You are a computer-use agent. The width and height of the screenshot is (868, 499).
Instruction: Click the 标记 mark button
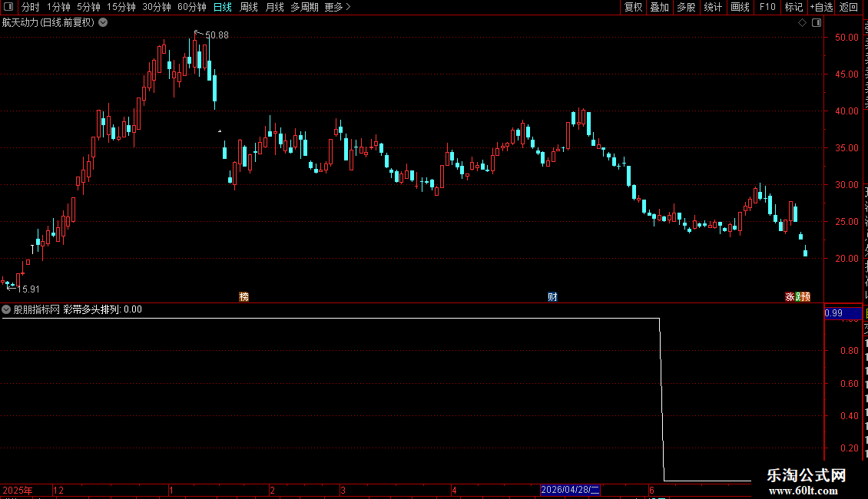793,7
